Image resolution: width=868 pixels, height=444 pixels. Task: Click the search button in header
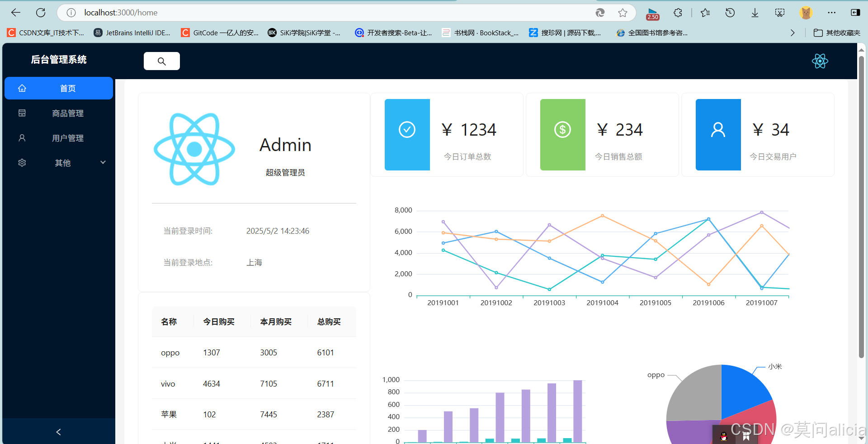click(x=162, y=61)
